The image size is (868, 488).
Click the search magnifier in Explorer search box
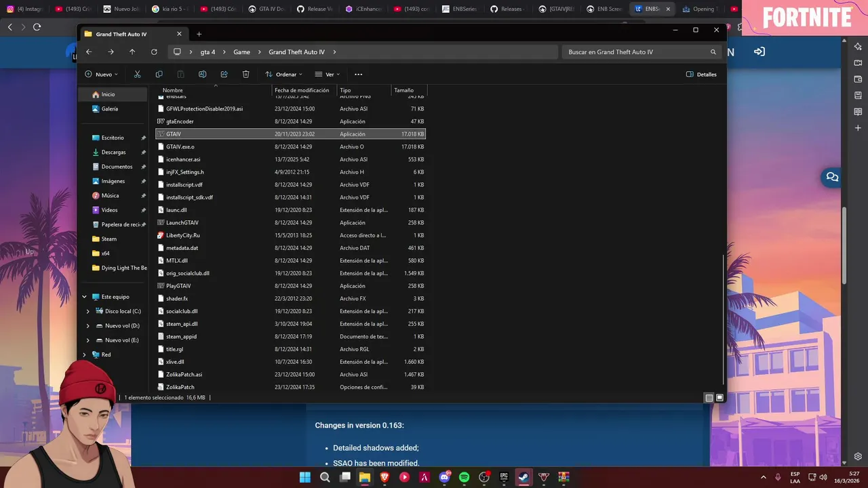click(x=713, y=52)
